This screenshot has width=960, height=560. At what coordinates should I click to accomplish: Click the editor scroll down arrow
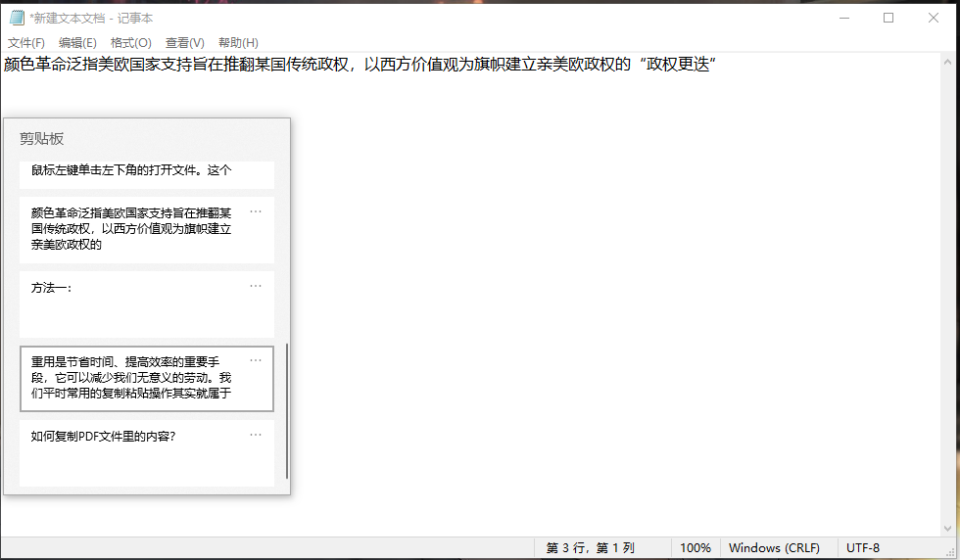pos(948,528)
